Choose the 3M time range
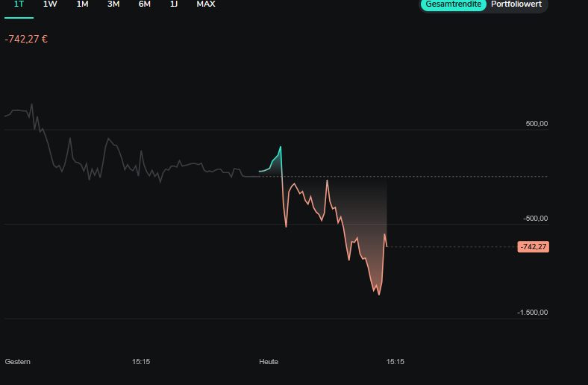The width and height of the screenshot is (588, 385). tap(113, 4)
